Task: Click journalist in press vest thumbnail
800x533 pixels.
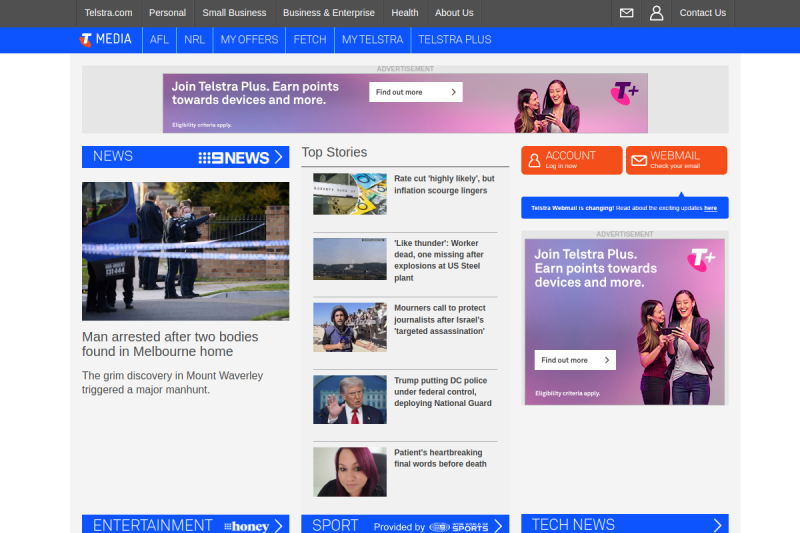Action: point(350,327)
